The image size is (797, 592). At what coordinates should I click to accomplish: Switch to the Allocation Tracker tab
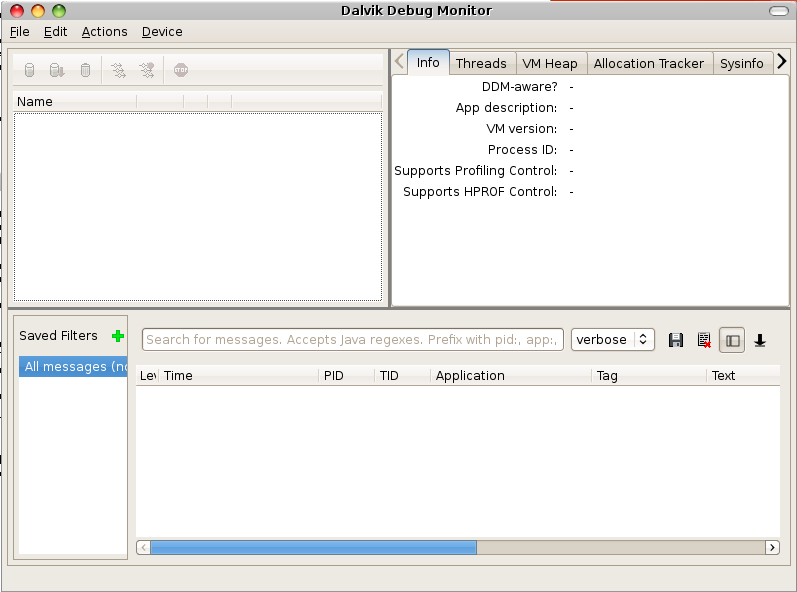coord(649,64)
